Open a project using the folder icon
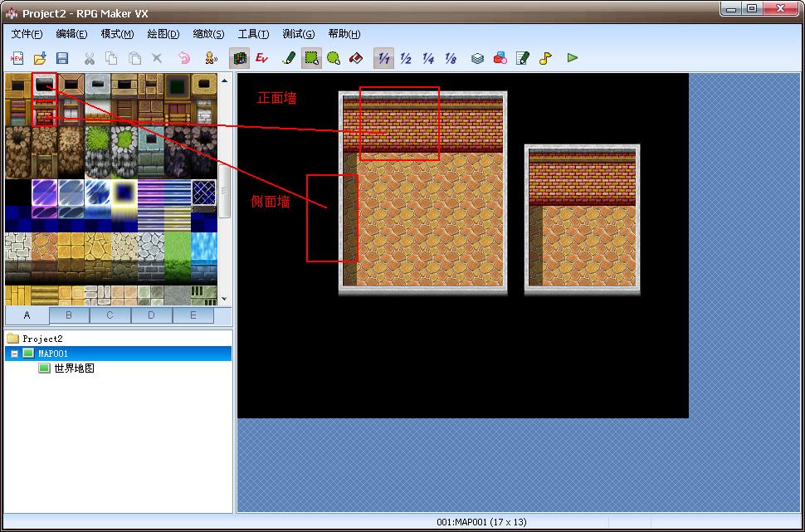The image size is (805, 532). tap(40, 58)
